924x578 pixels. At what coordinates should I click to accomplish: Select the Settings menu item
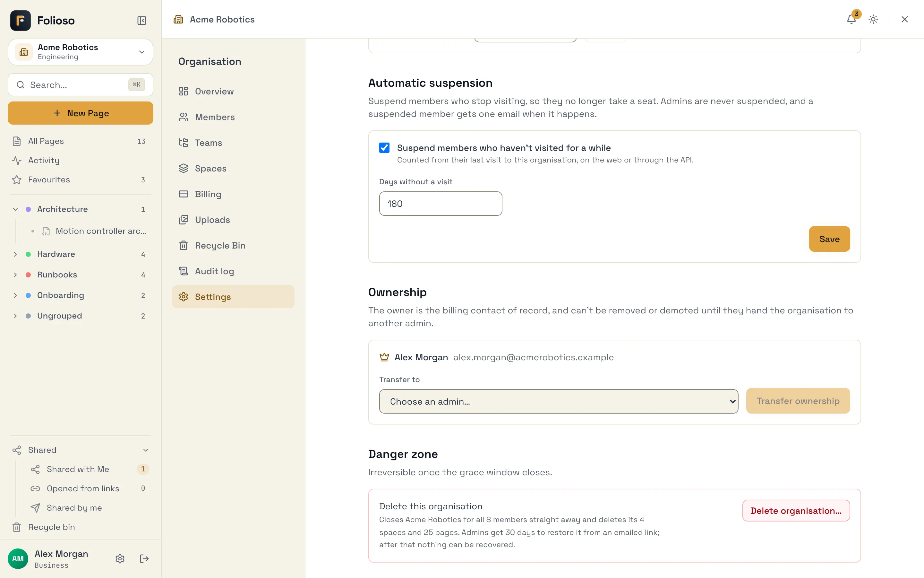[x=233, y=297]
